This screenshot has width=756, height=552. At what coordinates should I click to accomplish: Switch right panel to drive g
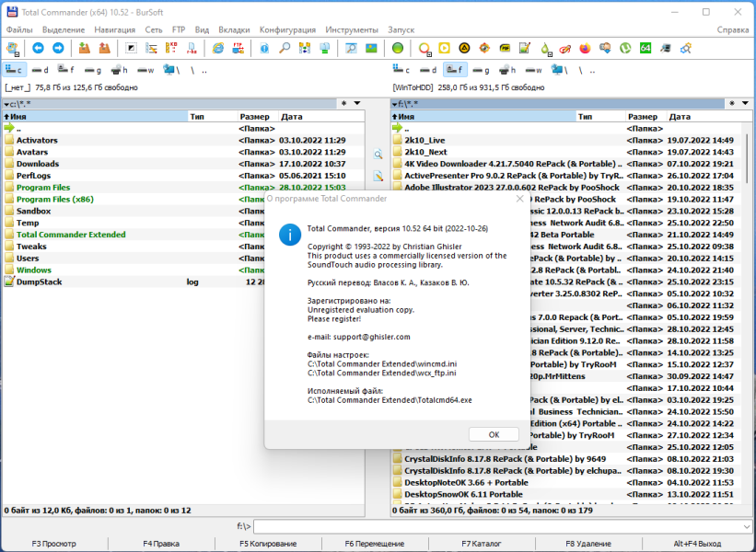point(482,70)
